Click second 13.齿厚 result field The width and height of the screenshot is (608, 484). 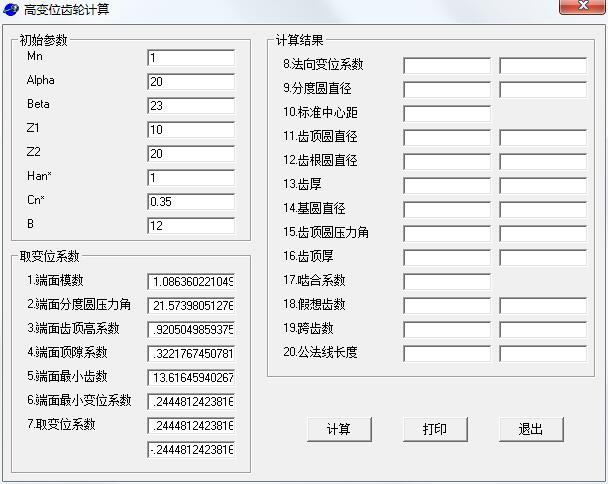543,186
